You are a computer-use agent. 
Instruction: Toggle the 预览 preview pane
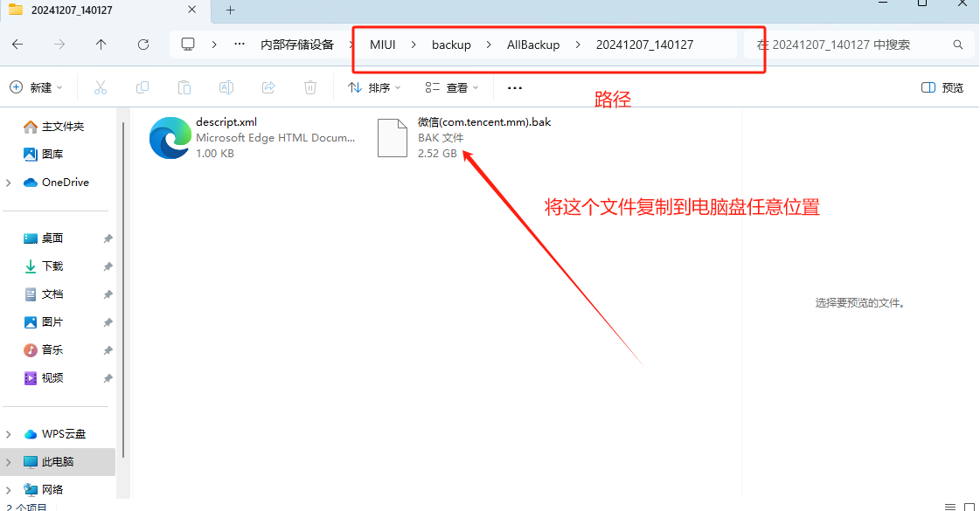942,88
